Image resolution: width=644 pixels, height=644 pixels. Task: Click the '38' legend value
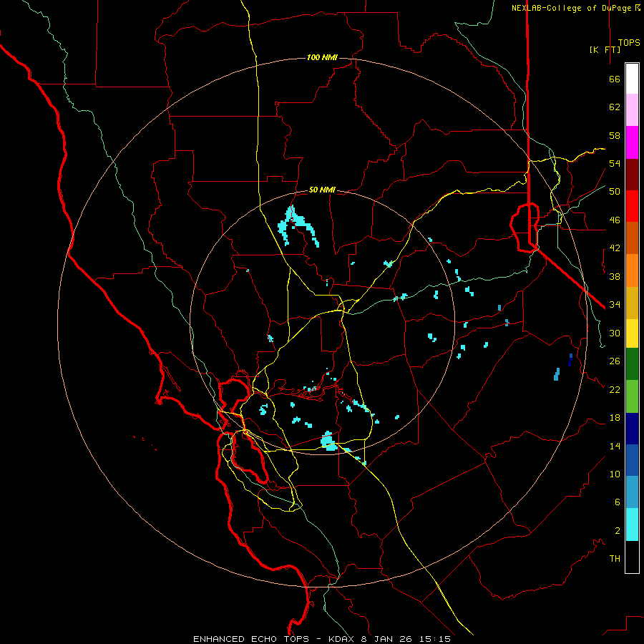point(615,276)
